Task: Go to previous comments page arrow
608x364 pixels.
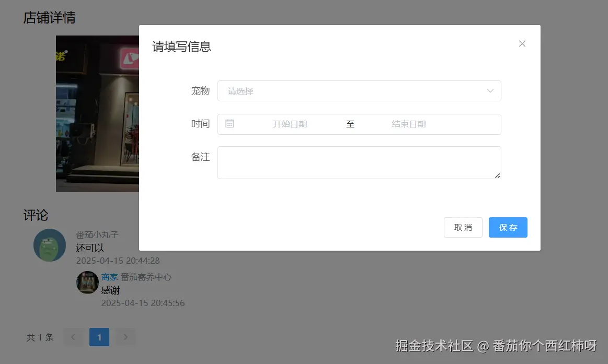Action: (x=73, y=337)
